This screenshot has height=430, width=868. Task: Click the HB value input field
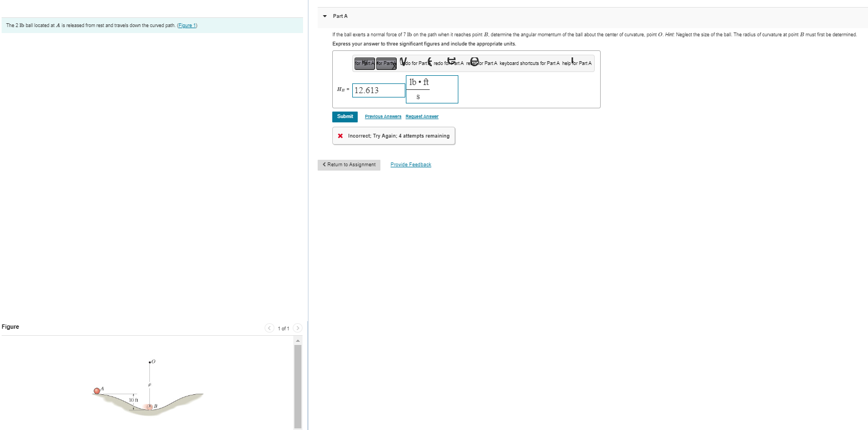[x=379, y=90]
